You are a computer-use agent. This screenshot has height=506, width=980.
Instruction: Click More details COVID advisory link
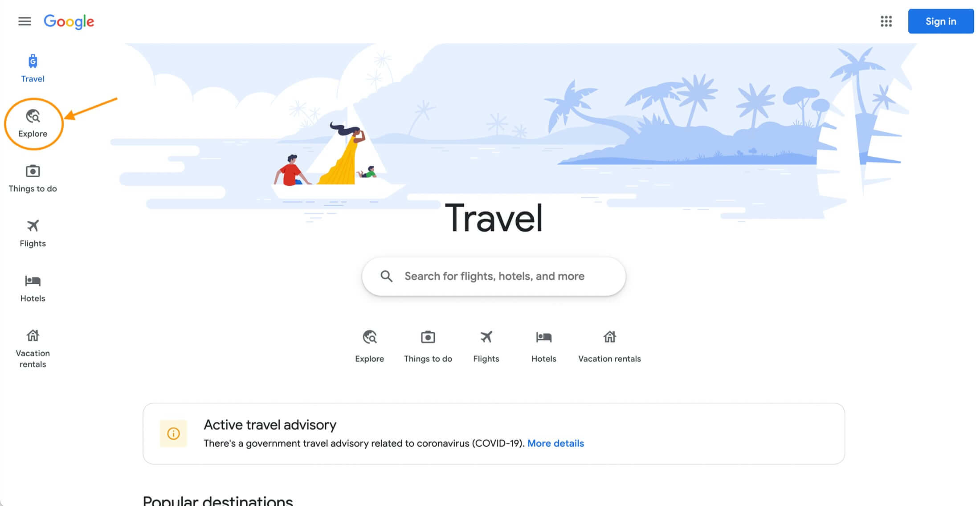point(555,443)
